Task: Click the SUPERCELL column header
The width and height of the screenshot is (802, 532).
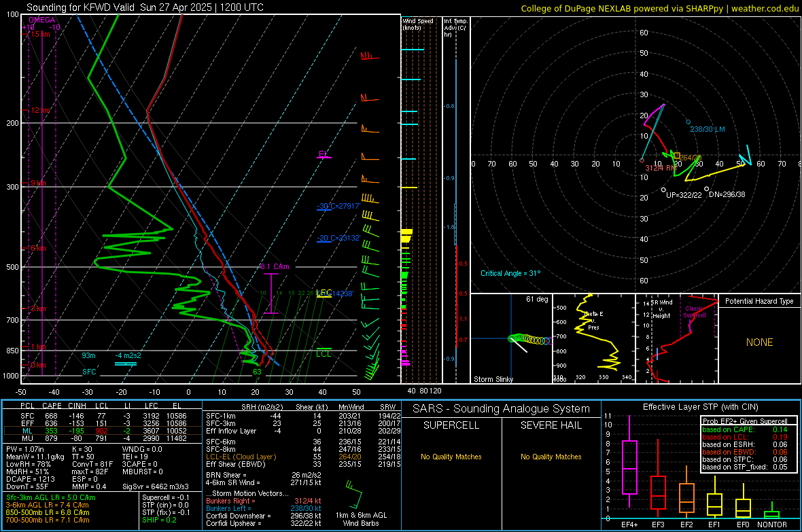Action: pyautogui.click(x=451, y=425)
